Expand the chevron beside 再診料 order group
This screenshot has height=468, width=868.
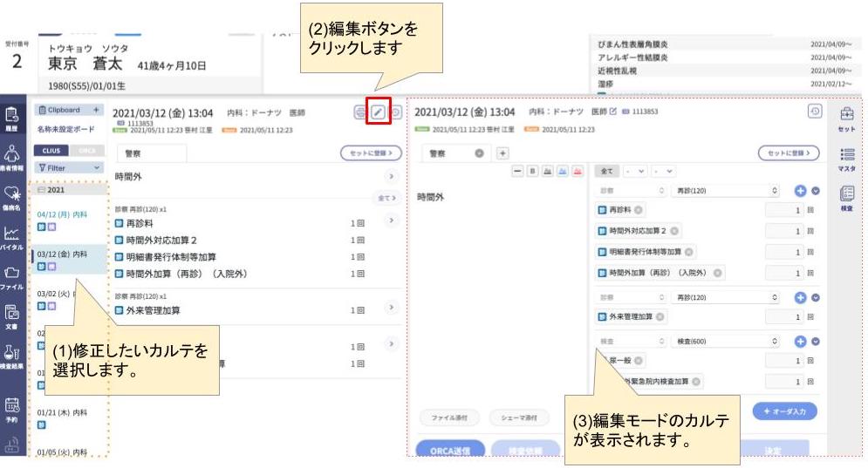tap(392, 220)
